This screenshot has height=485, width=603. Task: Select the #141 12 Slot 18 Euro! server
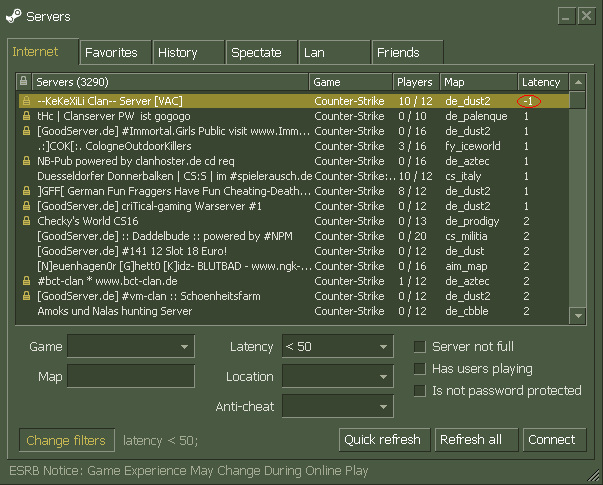click(294, 251)
